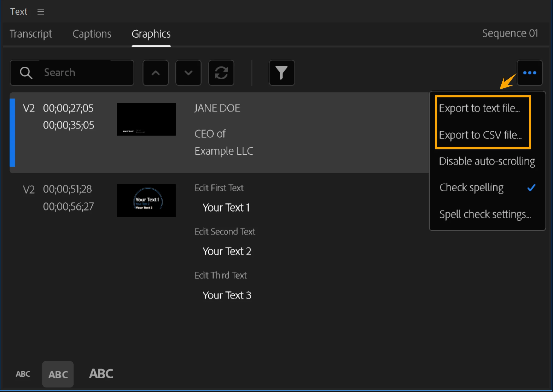
Task: Click the JANE DOE graphic thumbnail
Action: click(x=146, y=119)
